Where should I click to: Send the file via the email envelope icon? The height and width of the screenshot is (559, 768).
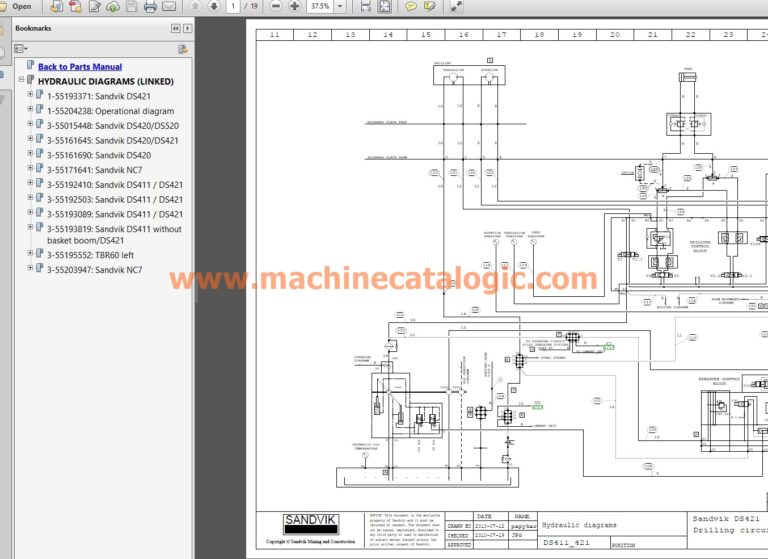169,6
